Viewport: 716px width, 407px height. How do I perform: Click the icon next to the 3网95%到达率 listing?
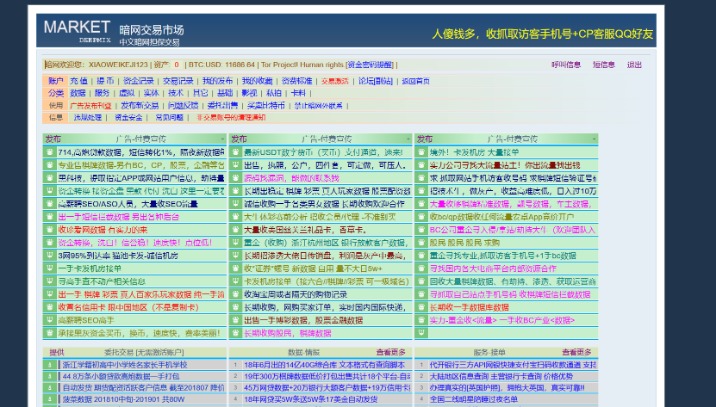point(49,255)
